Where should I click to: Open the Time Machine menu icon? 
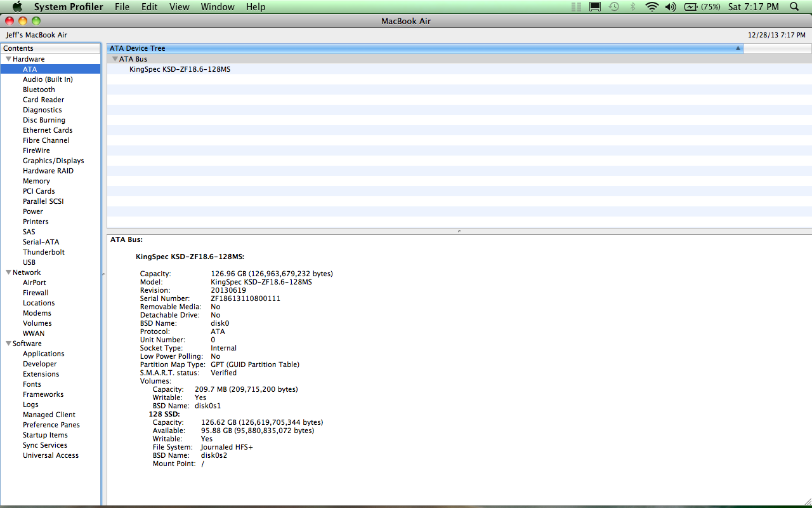[613, 7]
